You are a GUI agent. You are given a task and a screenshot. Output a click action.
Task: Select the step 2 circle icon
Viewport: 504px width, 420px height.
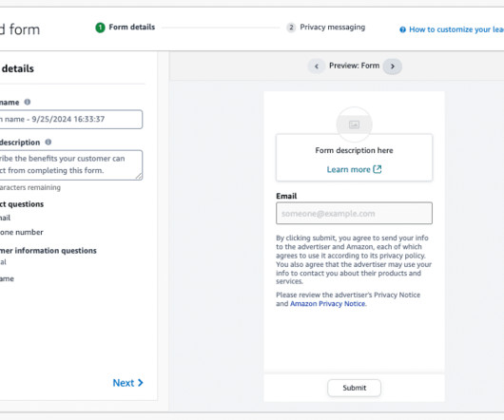click(x=291, y=28)
